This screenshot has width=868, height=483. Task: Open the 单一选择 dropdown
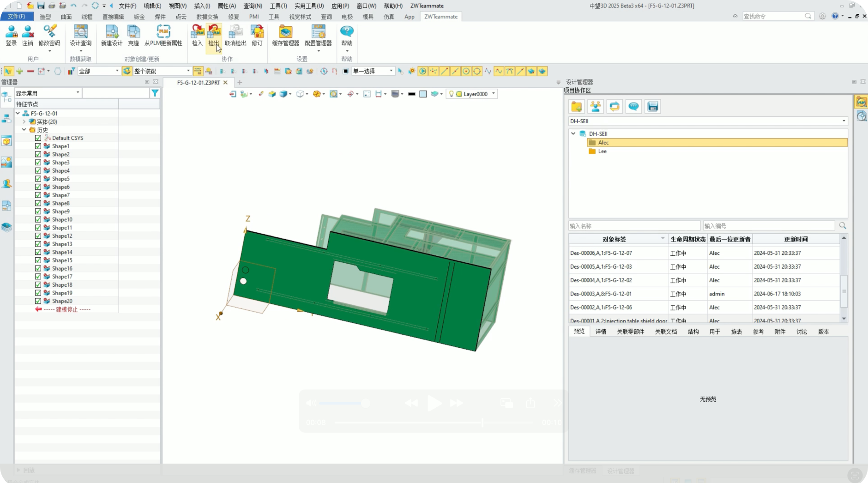click(x=373, y=71)
